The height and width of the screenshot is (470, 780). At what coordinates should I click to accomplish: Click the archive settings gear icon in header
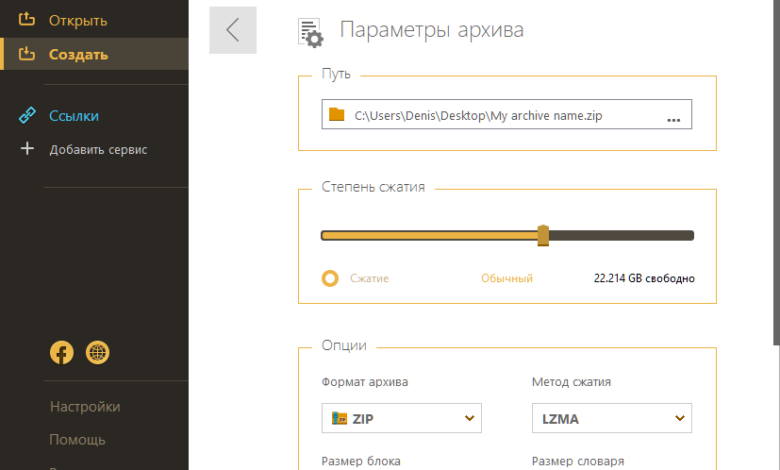[x=312, y=33]
